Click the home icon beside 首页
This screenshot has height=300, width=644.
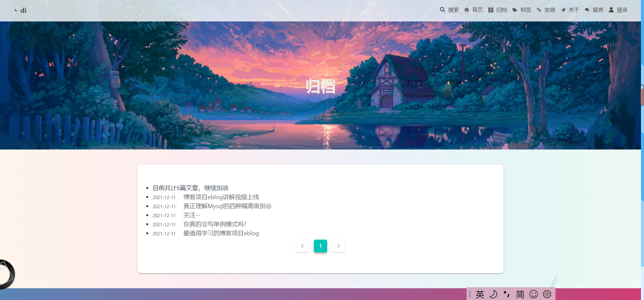467,10
